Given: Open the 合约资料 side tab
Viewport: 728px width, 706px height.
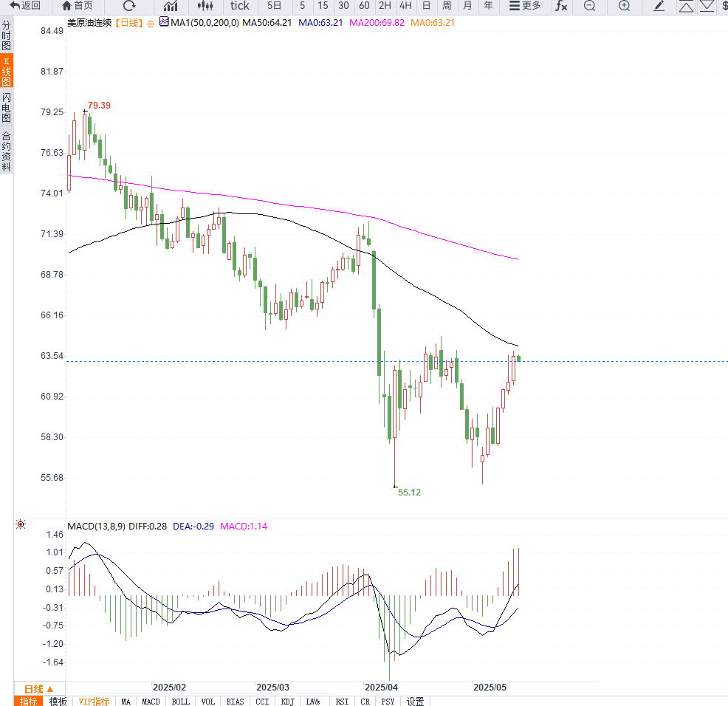Looking at the screenshot, I should (x=7, y=151).
